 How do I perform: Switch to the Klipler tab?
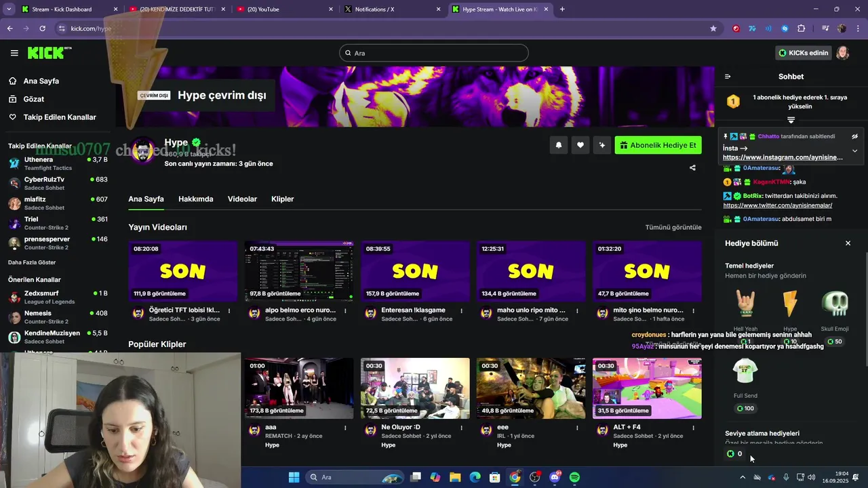(282, 199)
